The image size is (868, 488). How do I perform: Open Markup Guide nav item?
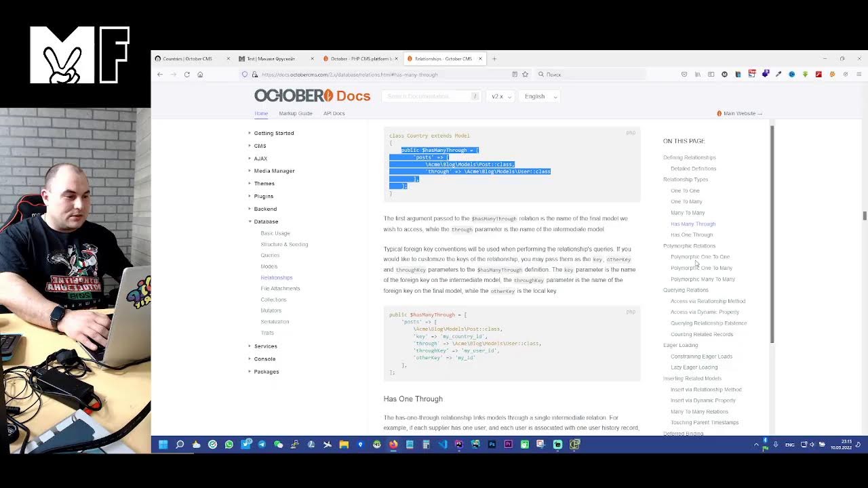tap(296, 113)
